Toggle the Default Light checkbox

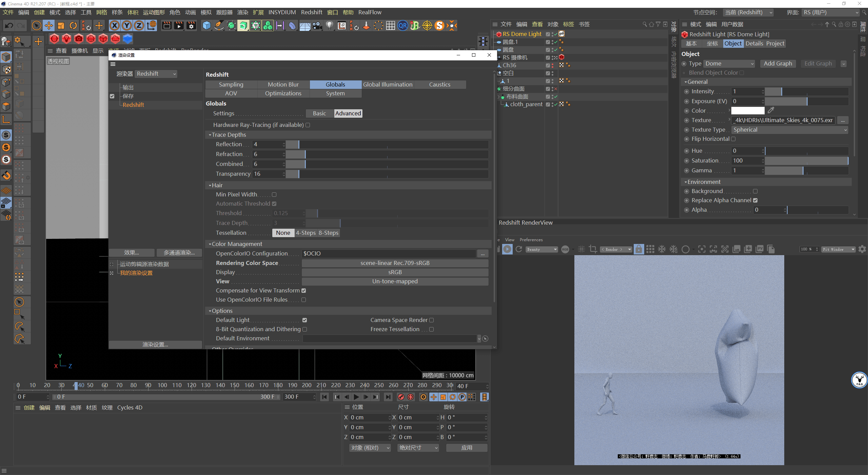[304, 320]
